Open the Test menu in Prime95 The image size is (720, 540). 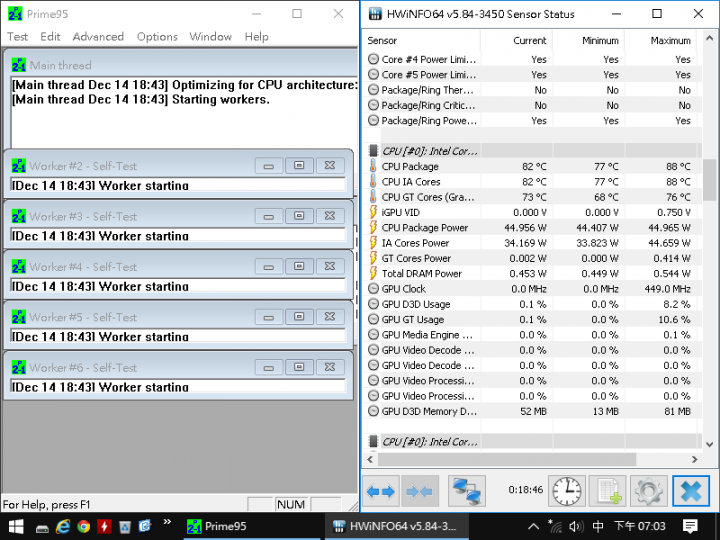17,37
